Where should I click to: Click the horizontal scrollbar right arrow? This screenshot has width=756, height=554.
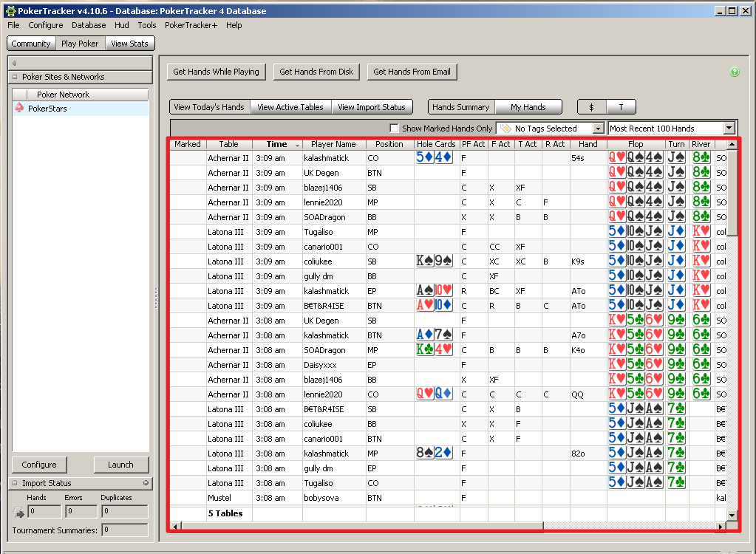pos(721,527)
